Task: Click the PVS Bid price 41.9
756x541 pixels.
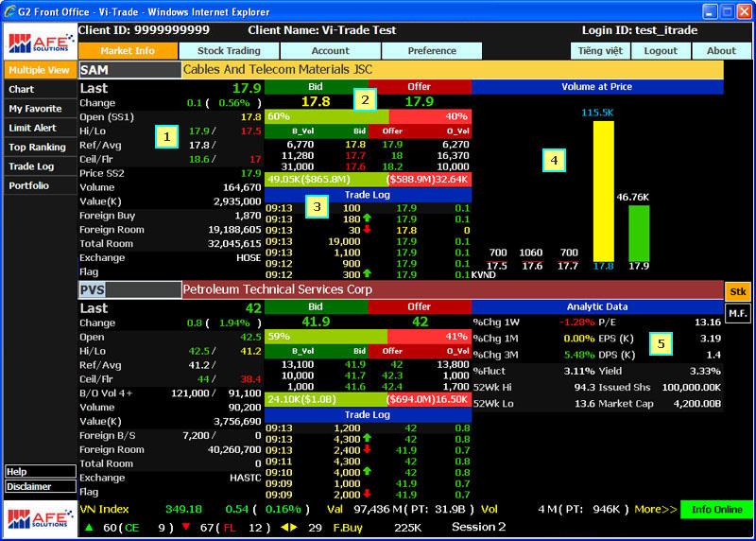Action: tap(316, 322)
